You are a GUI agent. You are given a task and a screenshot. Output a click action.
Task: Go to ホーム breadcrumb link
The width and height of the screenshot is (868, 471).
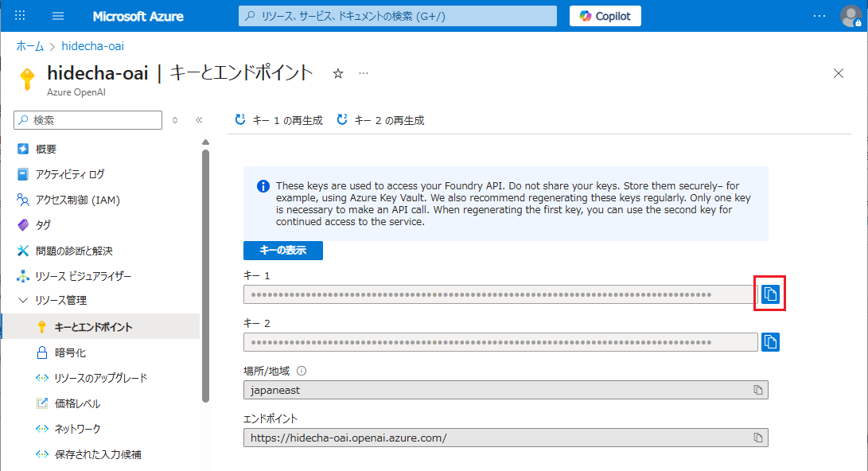(x=30, y=46)
